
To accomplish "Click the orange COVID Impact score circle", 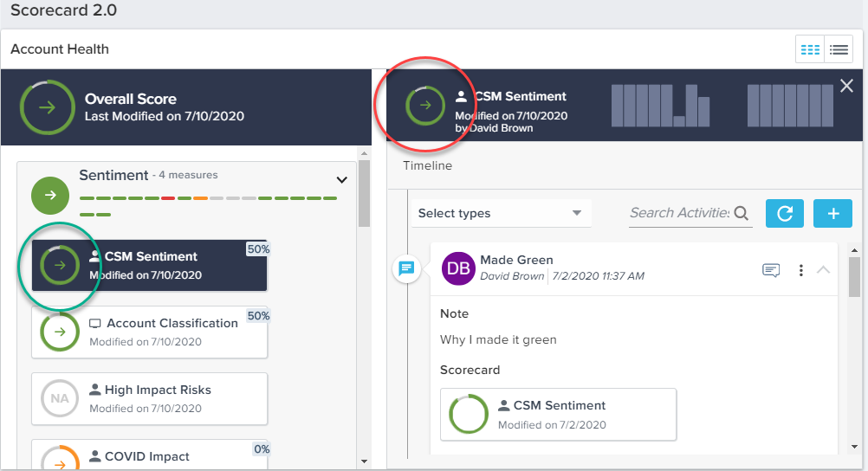I will point(60,458).
